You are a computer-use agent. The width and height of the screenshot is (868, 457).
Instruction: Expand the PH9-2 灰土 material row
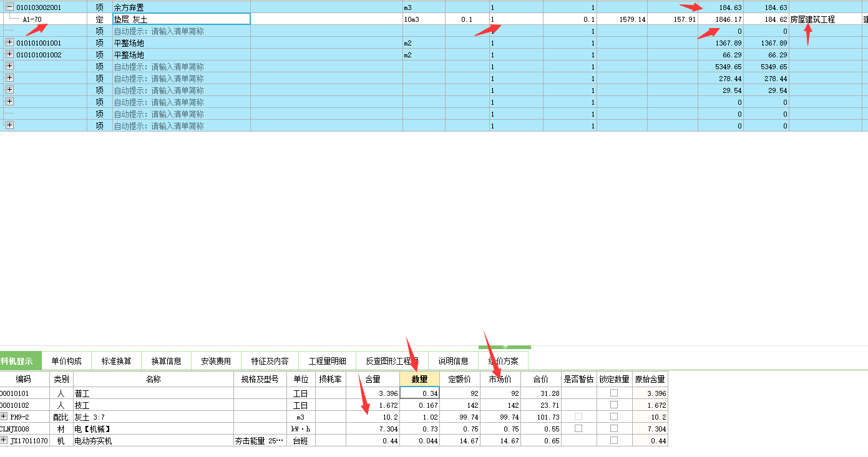[x=4, y=416]
